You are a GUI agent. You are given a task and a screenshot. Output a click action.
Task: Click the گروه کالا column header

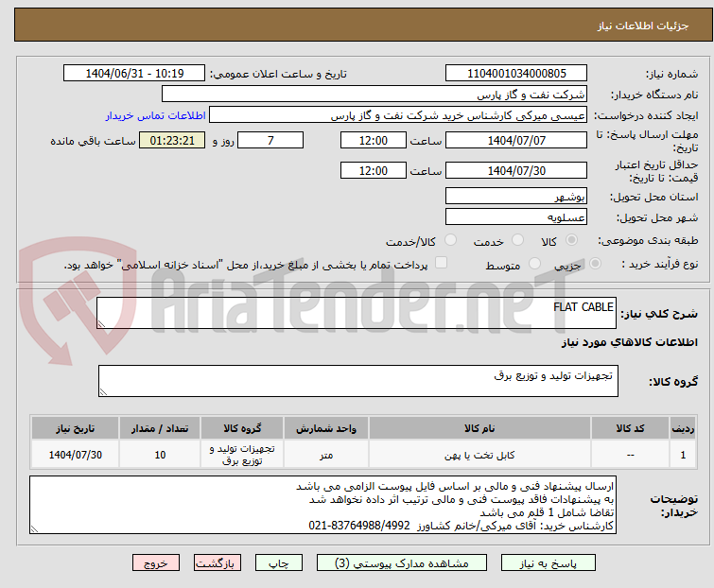242,428
